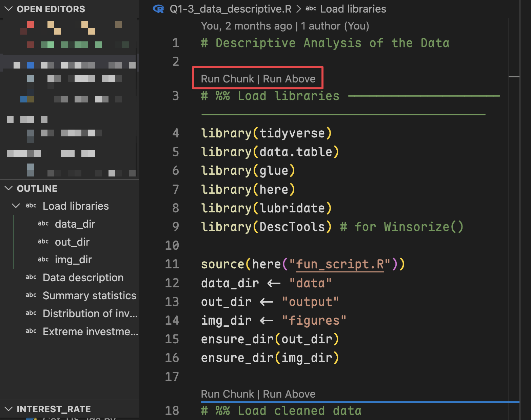Click the abc icon beside Distribution of inv...
531x420 pixels.
point(31,313)
